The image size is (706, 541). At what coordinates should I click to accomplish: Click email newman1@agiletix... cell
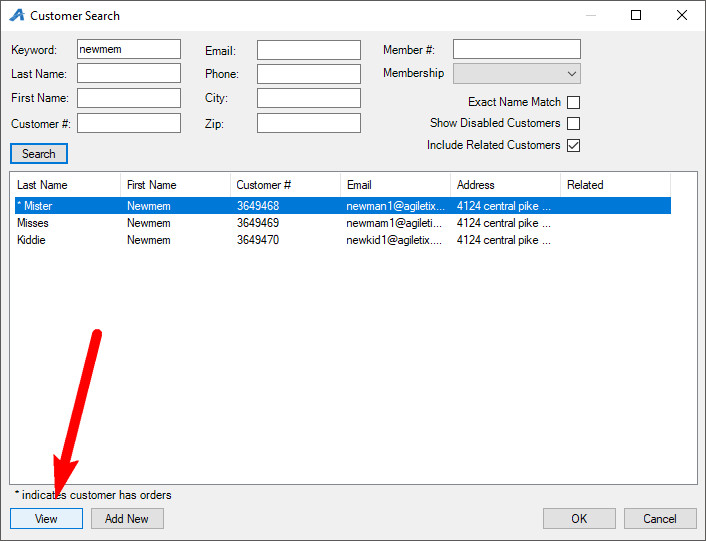(395, 206)
